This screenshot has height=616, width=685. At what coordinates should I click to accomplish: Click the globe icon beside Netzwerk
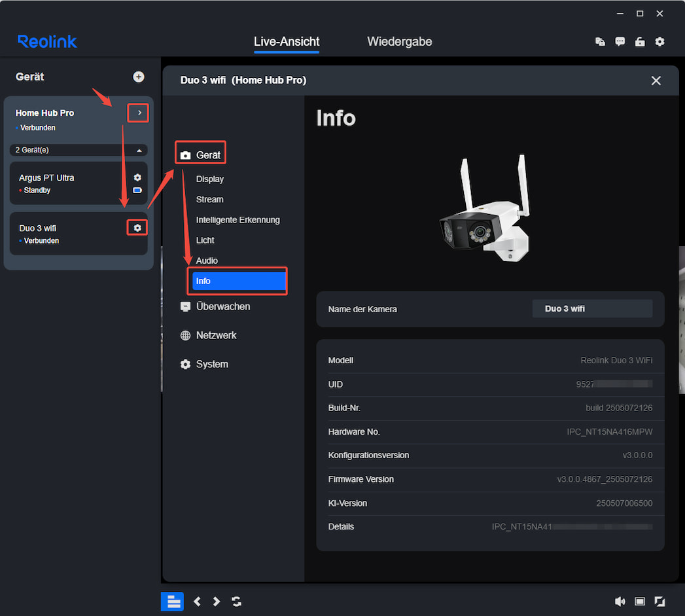[185, 335]
